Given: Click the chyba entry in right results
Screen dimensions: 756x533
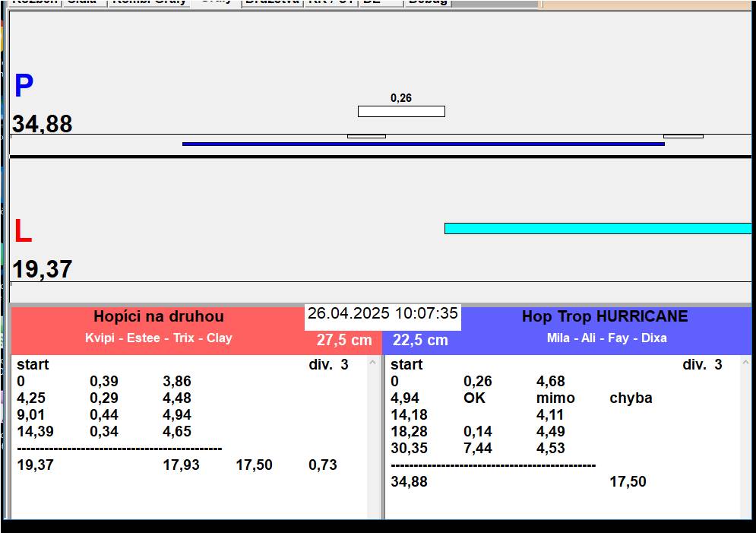Looking at the screenshot, I should coord(631,398).
